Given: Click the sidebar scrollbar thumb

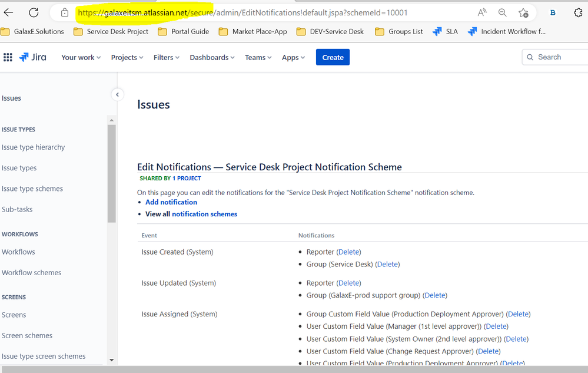Looking at the screenshot, I should coord(111,173).
